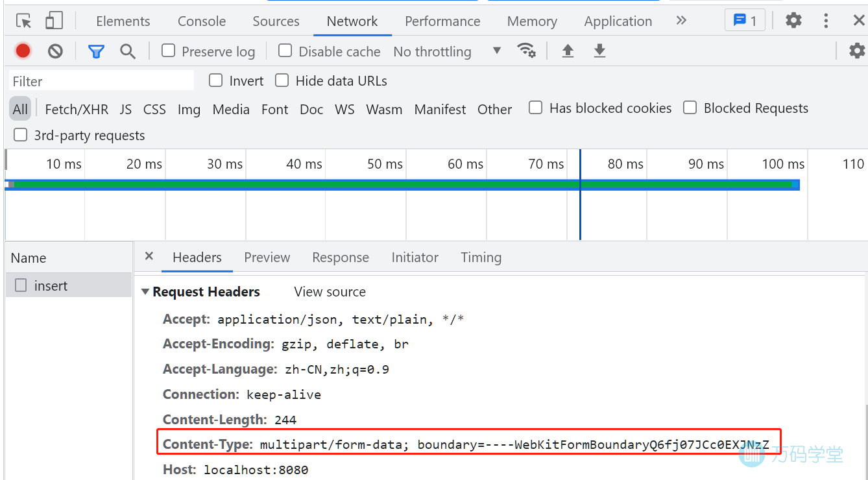Filter requests by Fetch/XHR
The width and height of the screenshot is (868, 480).
[77, 109]
